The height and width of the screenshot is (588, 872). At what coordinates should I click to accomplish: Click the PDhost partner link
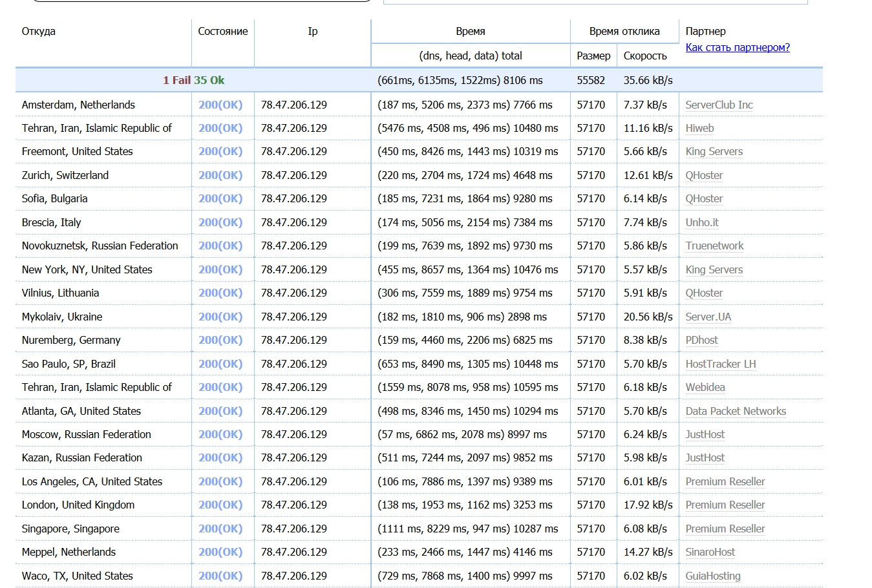click(701, 340)
